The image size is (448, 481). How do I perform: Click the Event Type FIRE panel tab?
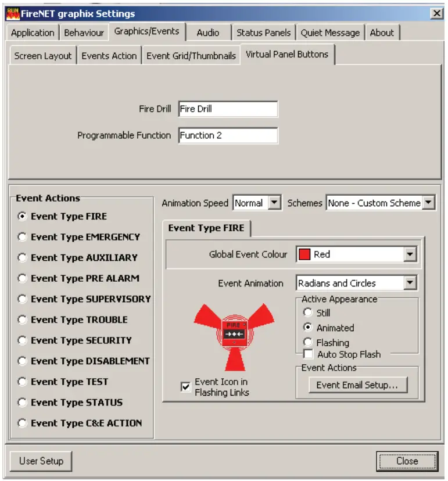point(206,228)
